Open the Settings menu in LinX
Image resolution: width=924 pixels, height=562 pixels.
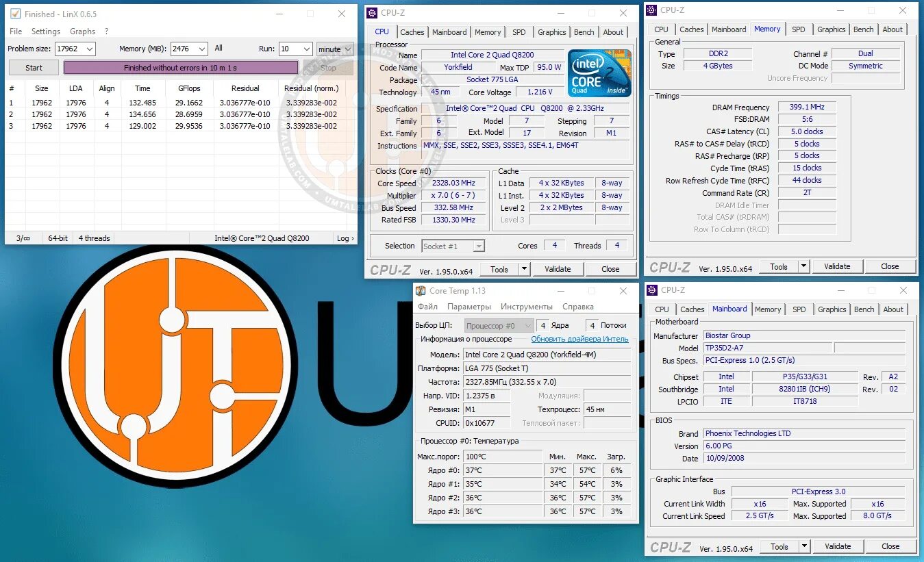46,31
